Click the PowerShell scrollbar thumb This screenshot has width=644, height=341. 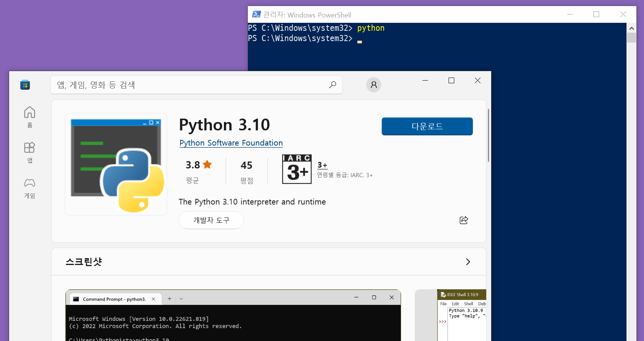[631, 38]
